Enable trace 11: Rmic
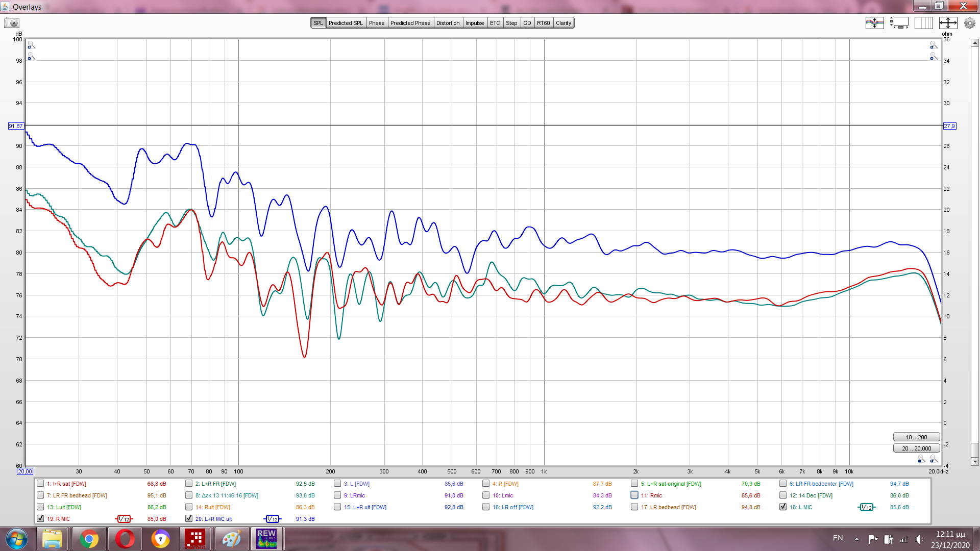 [634, 495]
